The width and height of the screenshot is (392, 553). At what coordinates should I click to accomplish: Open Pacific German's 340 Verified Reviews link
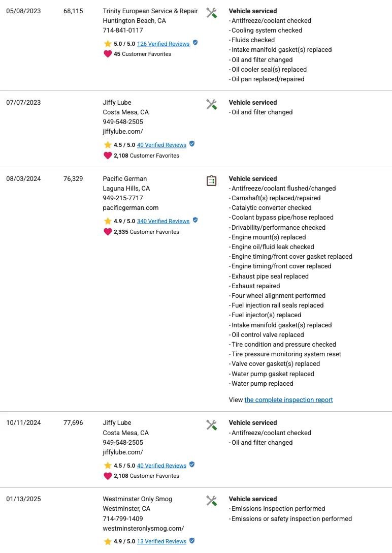click(x=163, y=221)
